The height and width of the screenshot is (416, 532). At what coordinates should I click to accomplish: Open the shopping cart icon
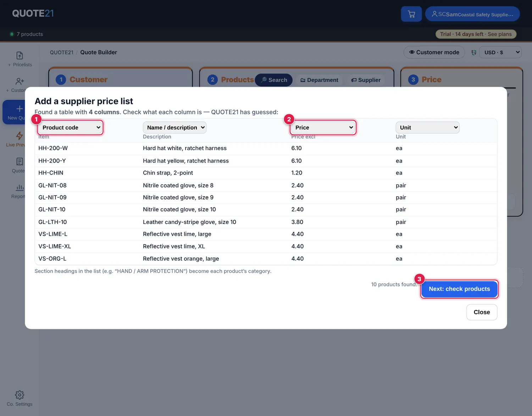(411, 14)
